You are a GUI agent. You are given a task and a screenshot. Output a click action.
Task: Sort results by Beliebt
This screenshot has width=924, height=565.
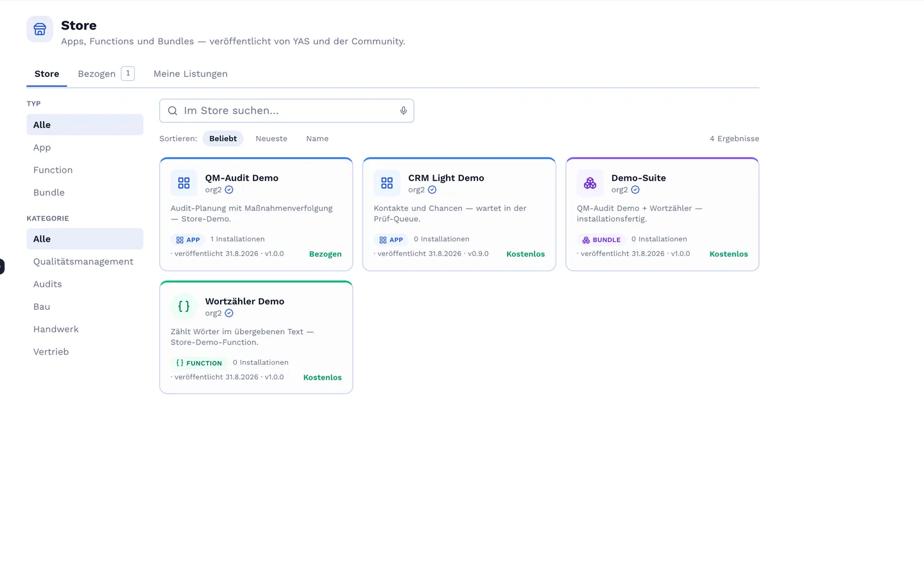[x=223, y=139]
